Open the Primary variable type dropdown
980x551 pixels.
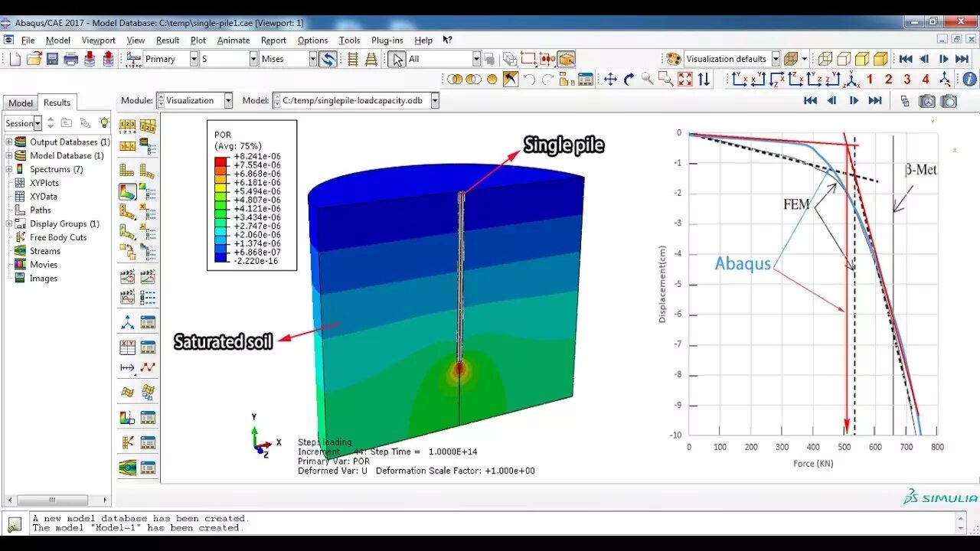pyautogui.click(x=194, y=59)
